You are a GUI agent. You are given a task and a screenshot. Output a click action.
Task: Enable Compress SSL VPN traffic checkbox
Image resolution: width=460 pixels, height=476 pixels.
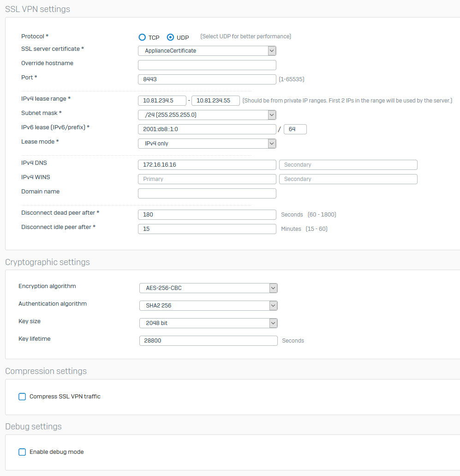[22, 397]
